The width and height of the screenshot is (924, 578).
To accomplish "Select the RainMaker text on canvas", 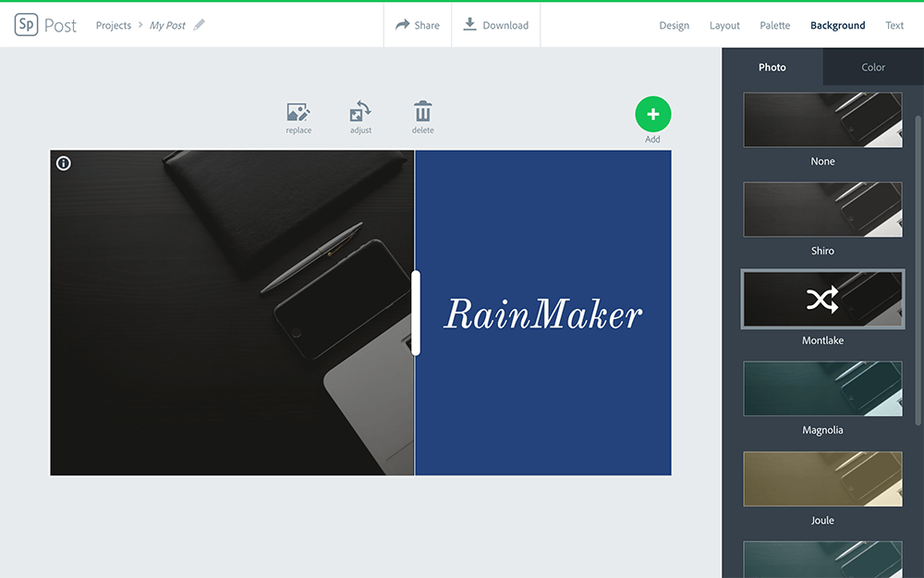I will tap(542, 314).
